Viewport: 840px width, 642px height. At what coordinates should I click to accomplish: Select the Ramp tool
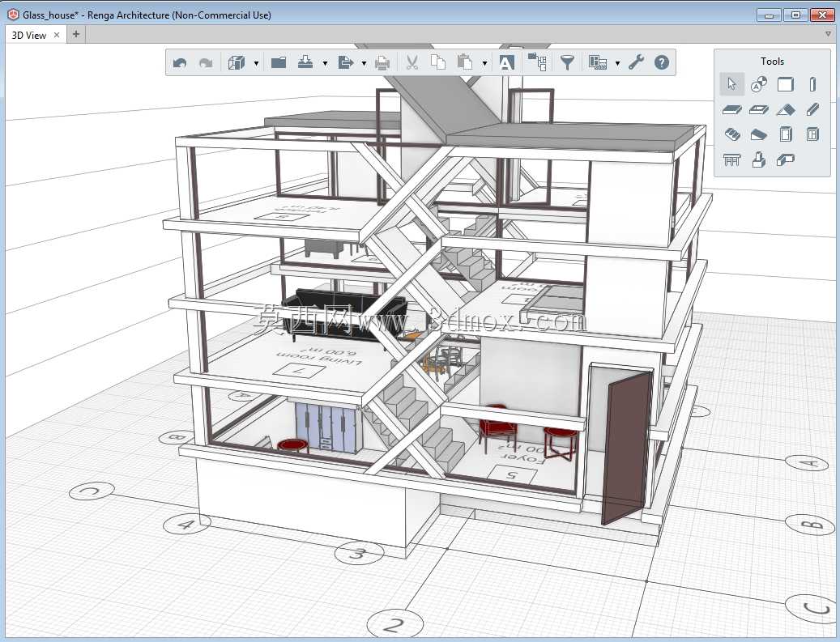pos(758,134)
